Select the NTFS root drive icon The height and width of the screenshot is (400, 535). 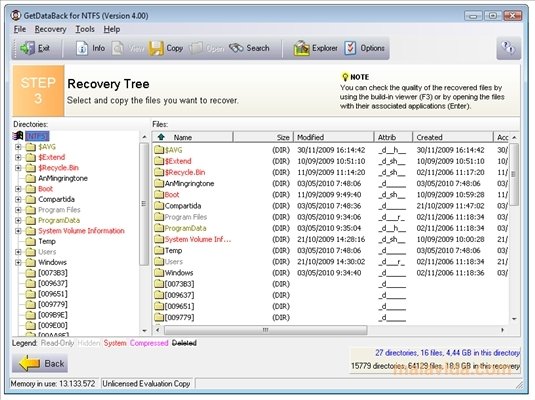[18, 136]
